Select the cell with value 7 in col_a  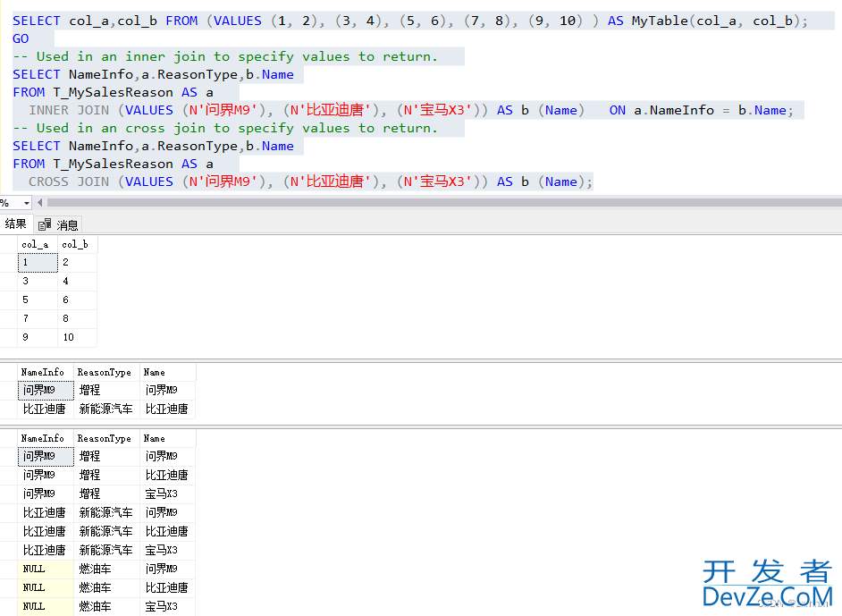click(x=37, y=319)
